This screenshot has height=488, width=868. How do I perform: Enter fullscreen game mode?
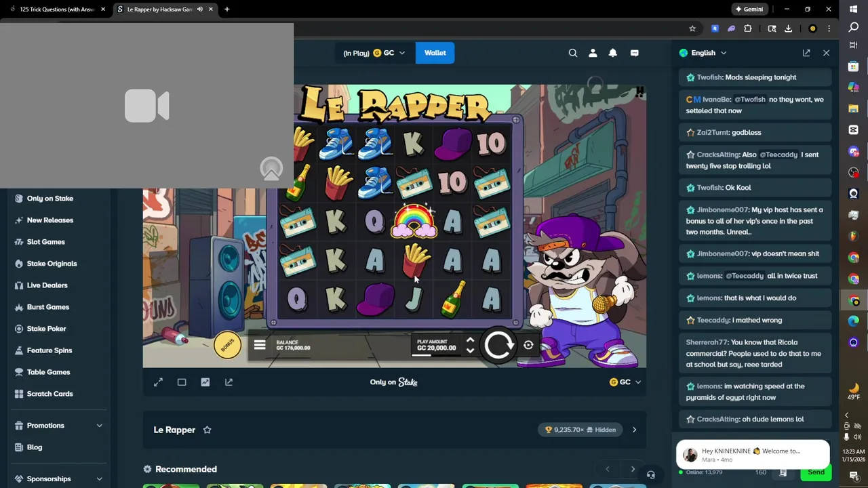[x=158, y=382]
